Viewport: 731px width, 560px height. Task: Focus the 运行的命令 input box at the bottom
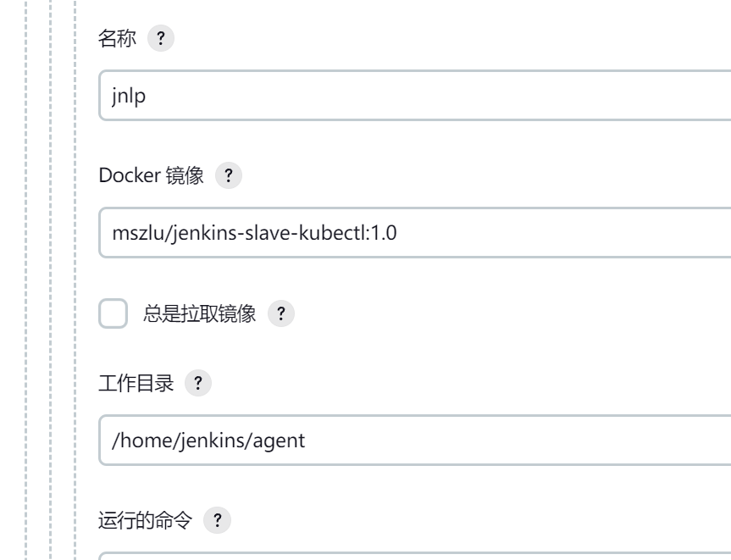[x=414, y=556]
